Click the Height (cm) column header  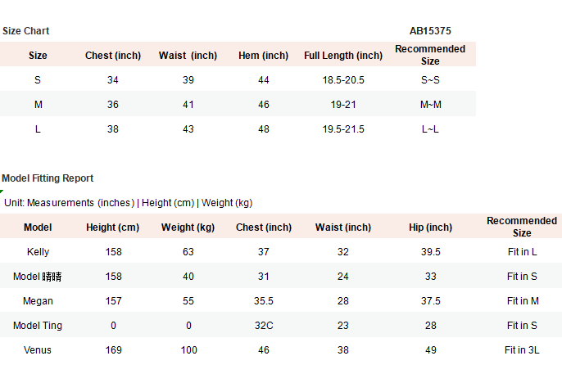click(112, 228)
